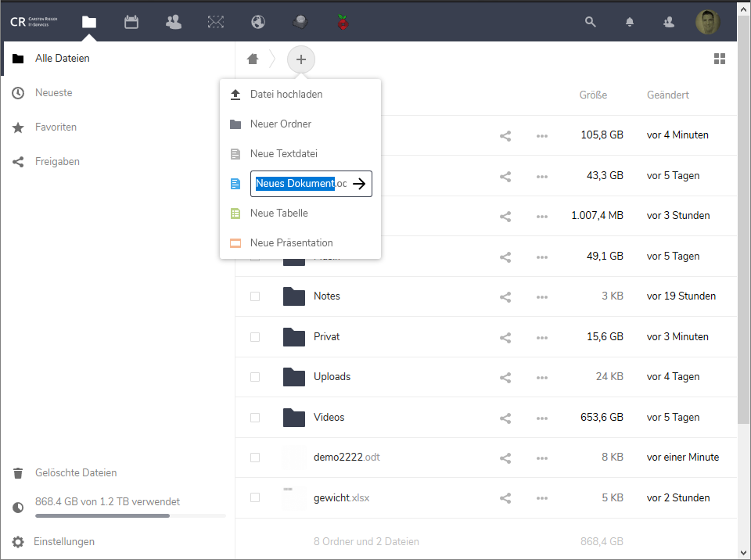Click the raspberry app icon
The image size is (751, 560).
coord(343,22)
